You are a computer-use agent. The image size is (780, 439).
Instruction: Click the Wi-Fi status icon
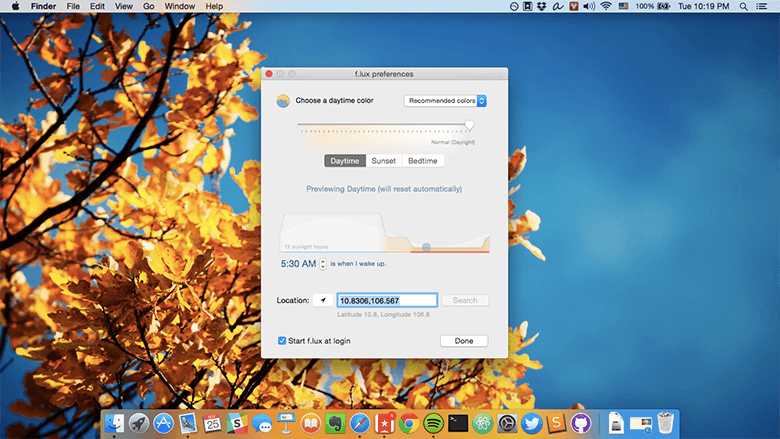605,6
